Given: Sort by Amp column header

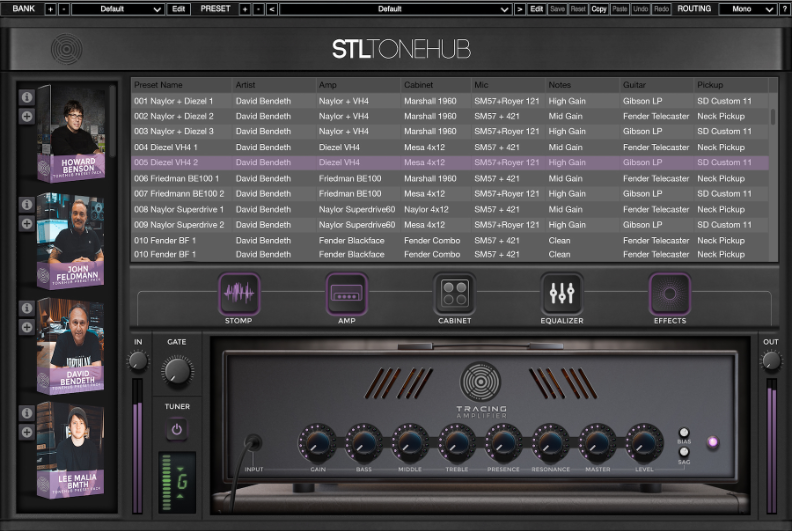Looking at the screenshot, I should coord(358,85).
